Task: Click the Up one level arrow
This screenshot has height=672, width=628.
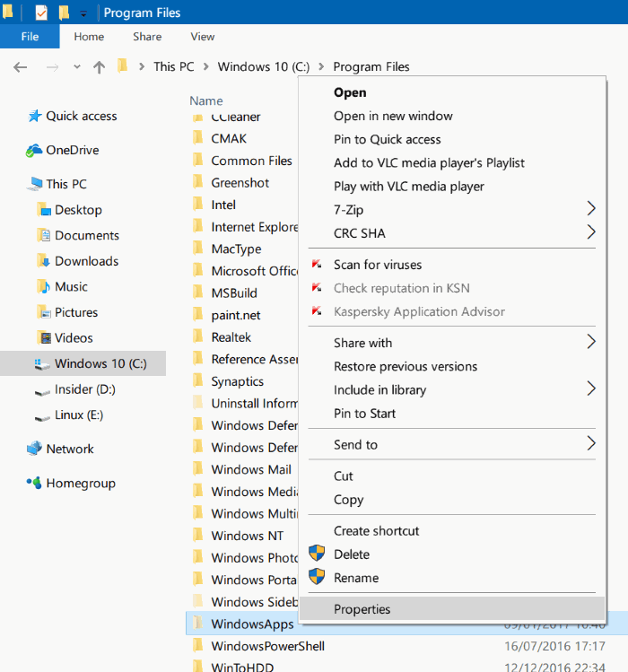Action: [x=99, y=67]
